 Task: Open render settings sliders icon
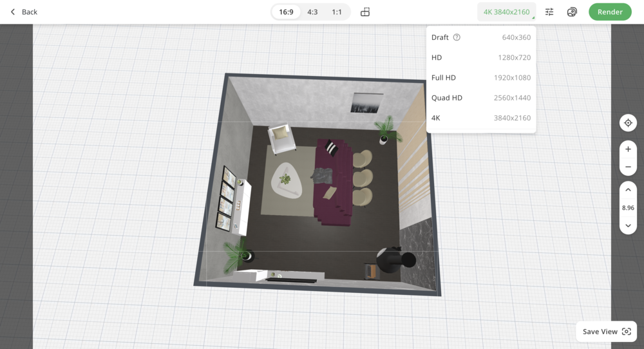549,12
